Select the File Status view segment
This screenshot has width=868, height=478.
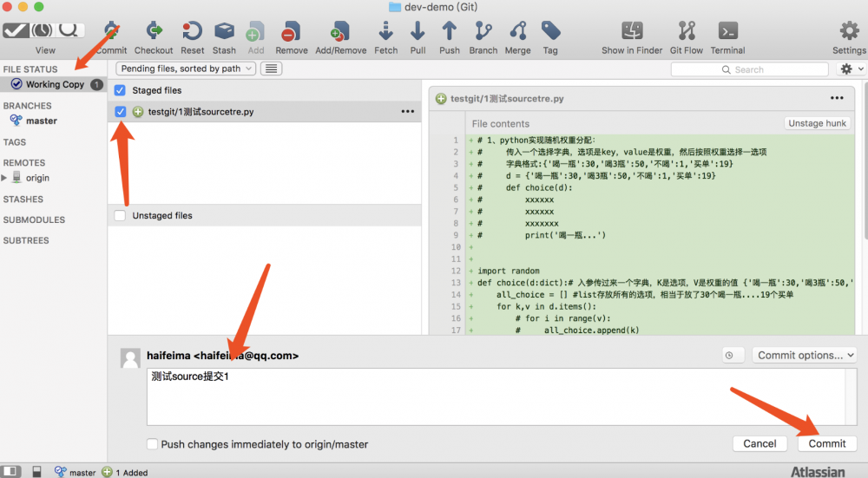pyautogui.click(x=16, y=29)
